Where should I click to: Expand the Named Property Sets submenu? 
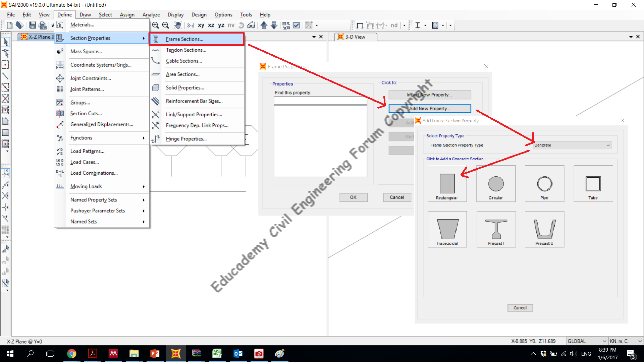102,200
